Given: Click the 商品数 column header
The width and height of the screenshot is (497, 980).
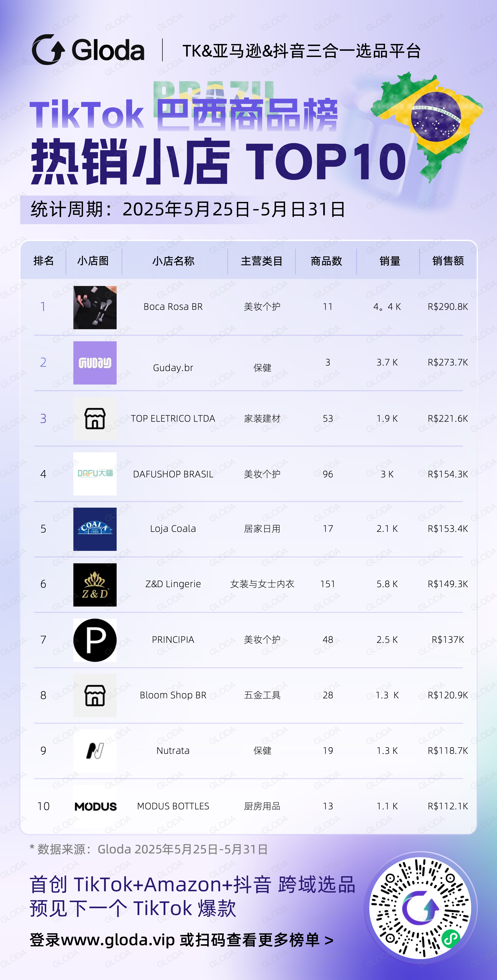Looking at the screenshot, I should [x=326, y=261].
